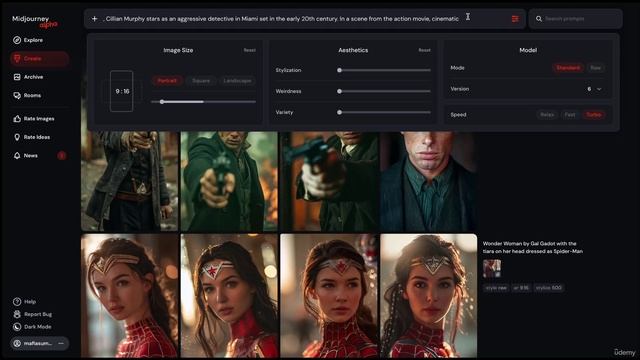Open the News bell icon
Image resolution: width=640 pixels, height=360 pixels.
[17, 156]
